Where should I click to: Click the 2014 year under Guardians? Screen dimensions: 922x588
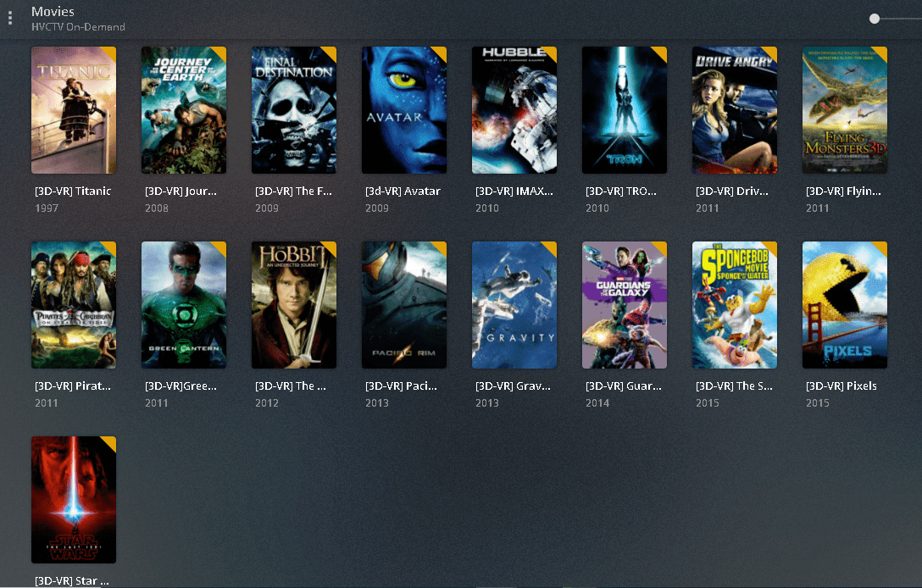coord(597,403)
